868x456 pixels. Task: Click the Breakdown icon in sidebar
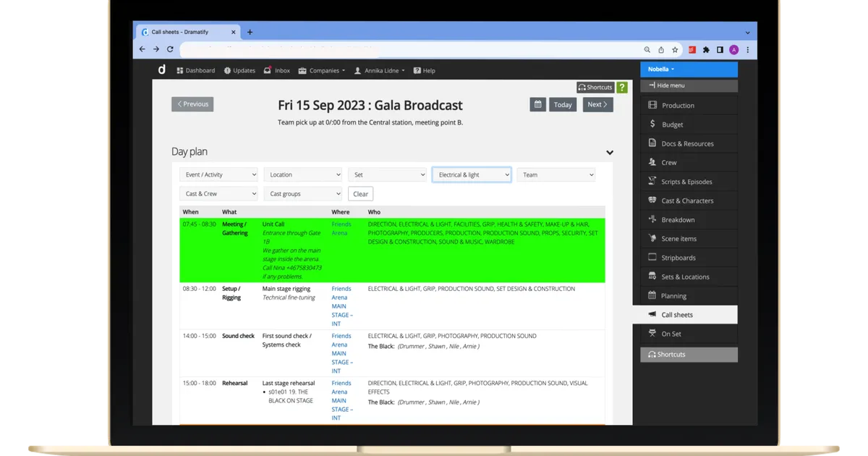[652, 219]
